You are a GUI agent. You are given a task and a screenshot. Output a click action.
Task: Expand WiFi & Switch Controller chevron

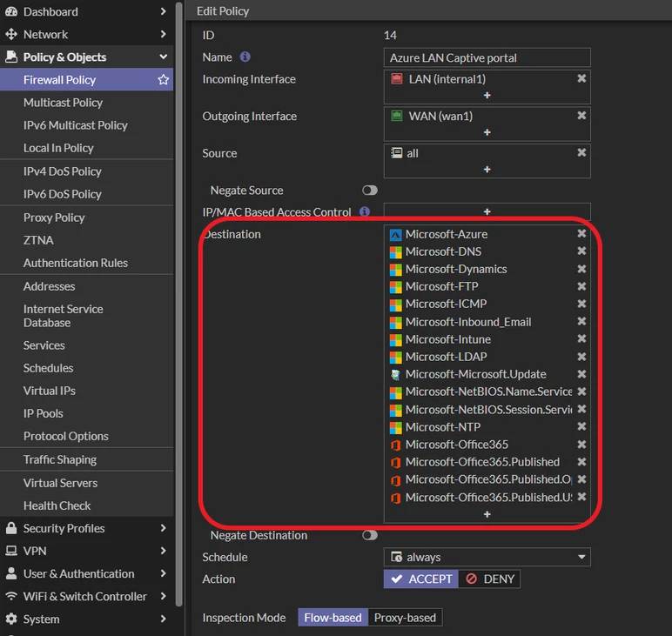(x=164, y=596)
